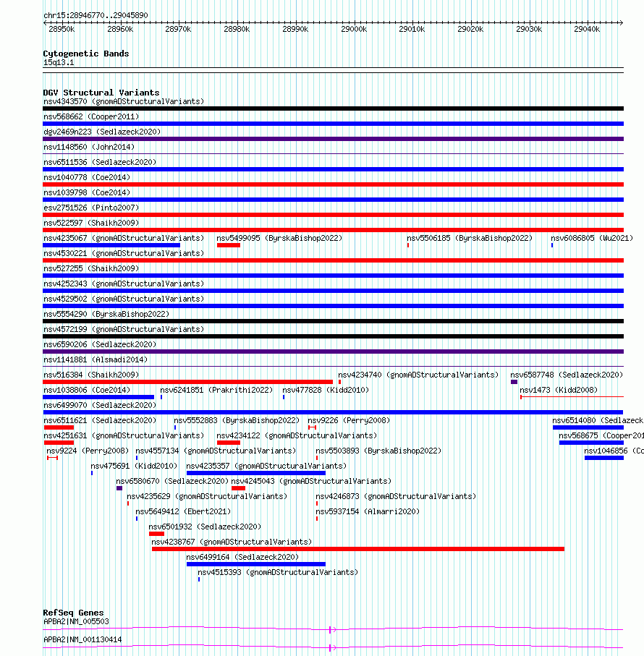The image size is (644, 656).
Task: Click the nsv4343570 gnomAD variant label
Action: pyautogui.click(x=124, y=102)
